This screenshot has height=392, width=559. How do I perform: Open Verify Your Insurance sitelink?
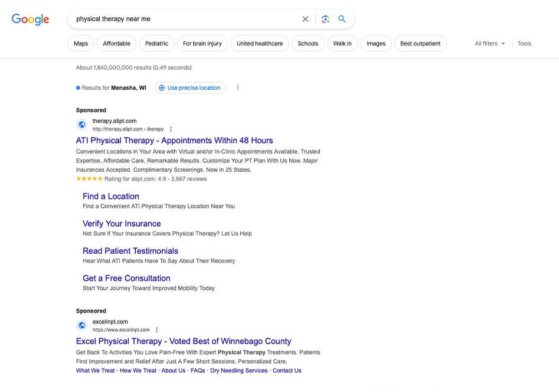(122, 224)
